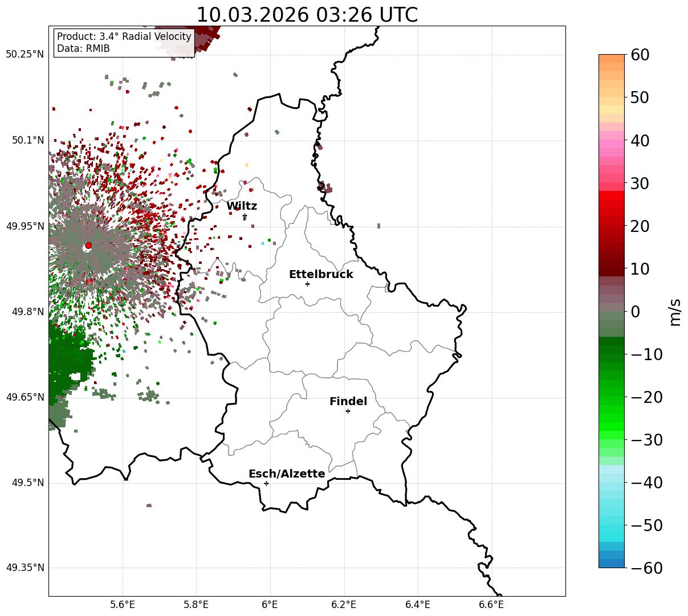Image resolution: width=688 pixels, height=616 pixels.
Task: Click the 6.2°E longitude label
Action: click(344, 605)
